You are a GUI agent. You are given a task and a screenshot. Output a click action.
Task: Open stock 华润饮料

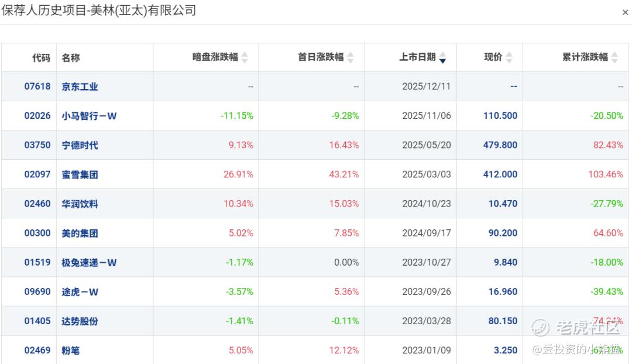tap(80, 204)
